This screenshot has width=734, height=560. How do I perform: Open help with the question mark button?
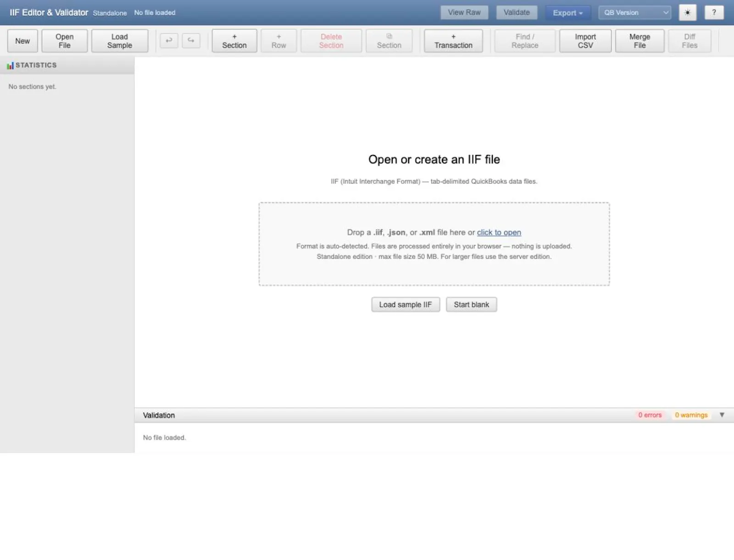point(714,12)
